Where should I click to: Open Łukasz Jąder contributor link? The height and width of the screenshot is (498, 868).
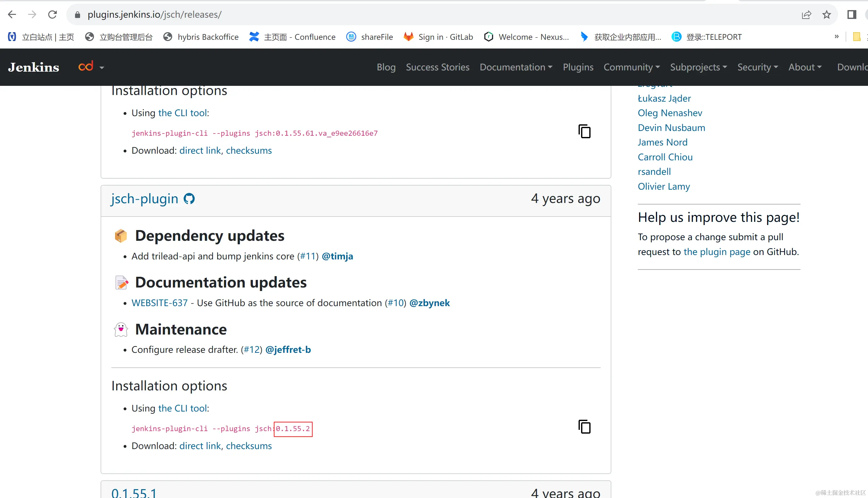[664, 98]
